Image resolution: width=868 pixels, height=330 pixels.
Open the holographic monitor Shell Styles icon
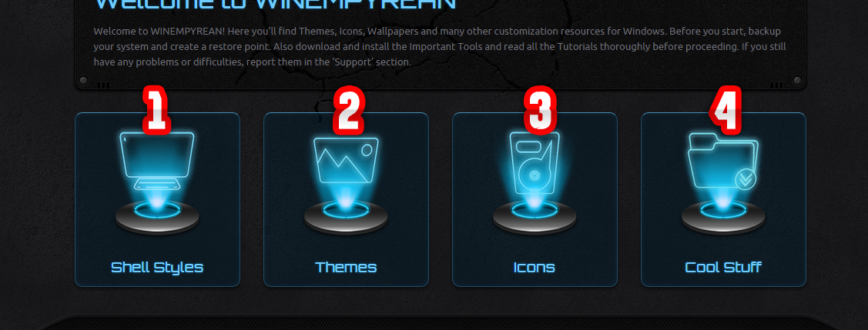157,162
